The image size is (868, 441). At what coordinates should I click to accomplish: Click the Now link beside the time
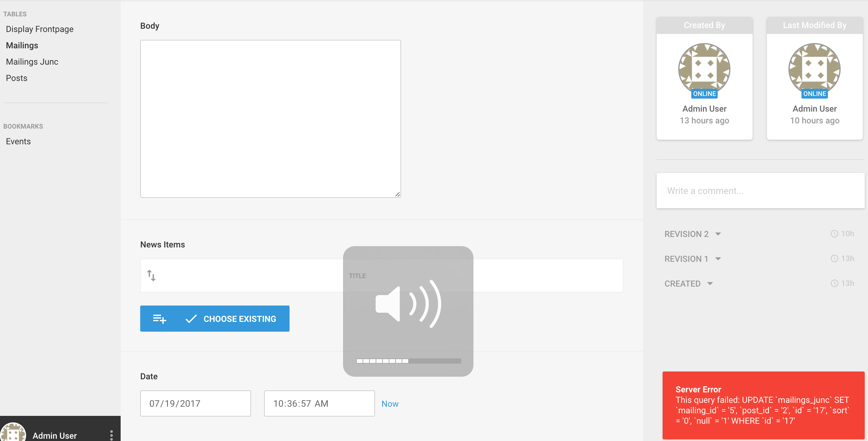[x=390, y=403]
